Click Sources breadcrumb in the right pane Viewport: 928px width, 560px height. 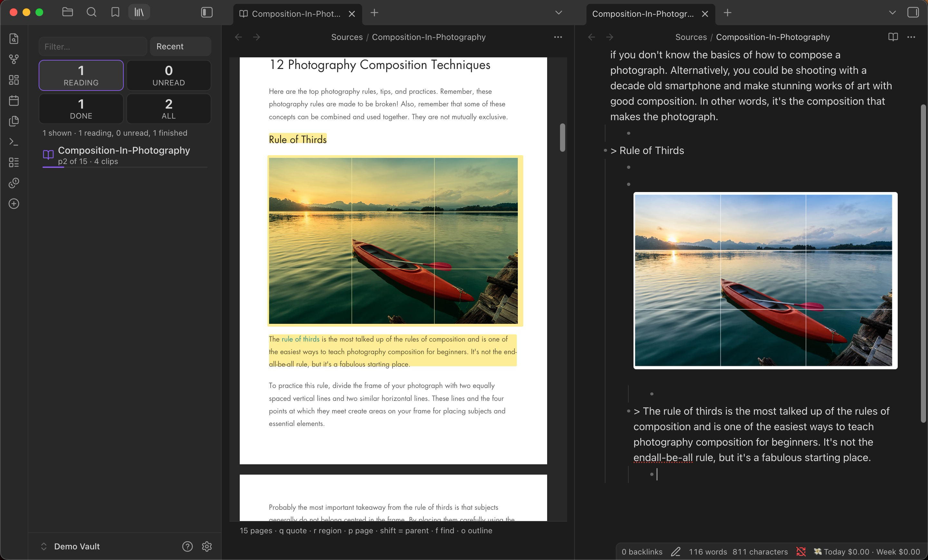pyautogui.click(x=691, y=37)
